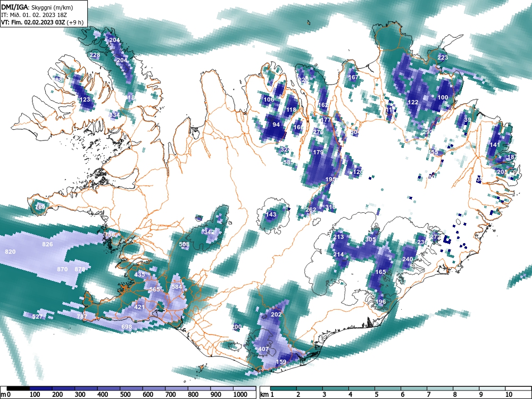Screen dimensions: 532x399
Task: Click the 584 visibility value in the southwest
Action: click(177, 287)
